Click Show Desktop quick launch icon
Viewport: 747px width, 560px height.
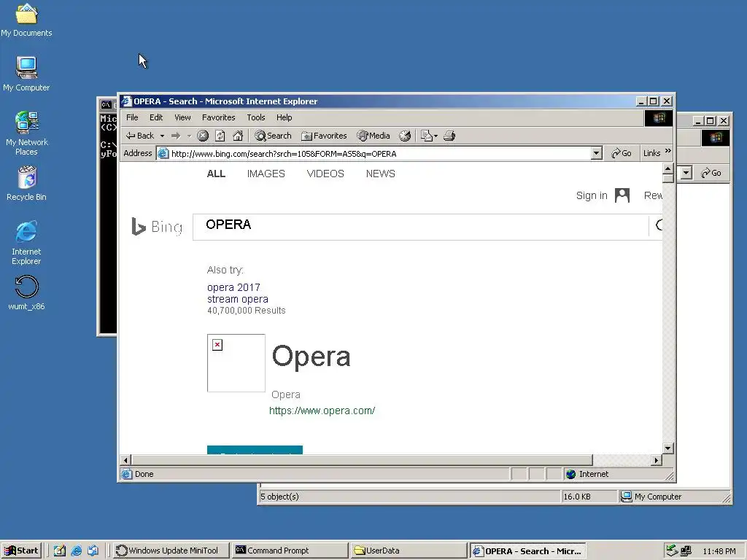pos(60,551)
